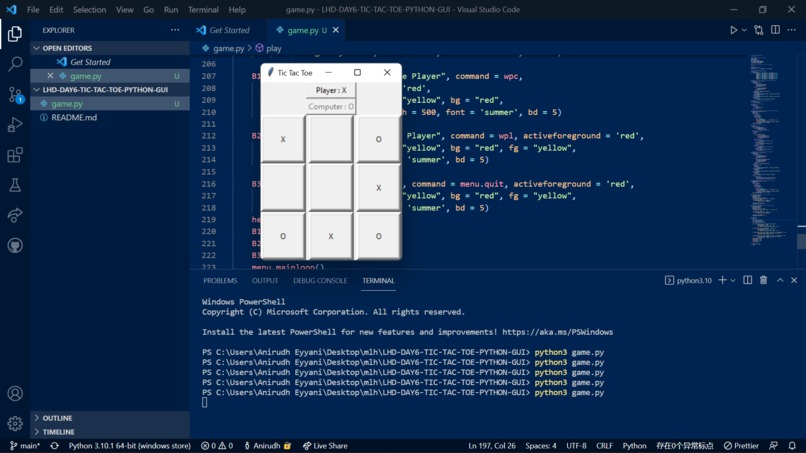
Task: Select Python 3.10.1 interpreter in status bar
Action: coord(130,446)
